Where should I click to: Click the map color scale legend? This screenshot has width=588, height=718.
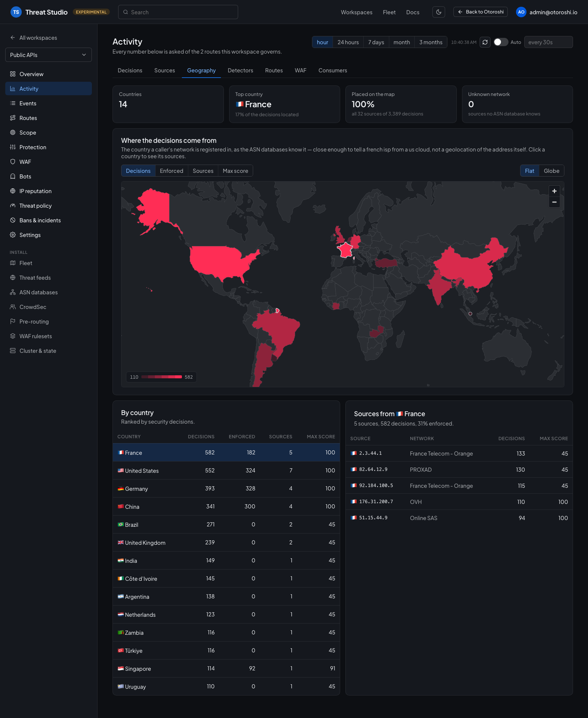tap(161, 377)
